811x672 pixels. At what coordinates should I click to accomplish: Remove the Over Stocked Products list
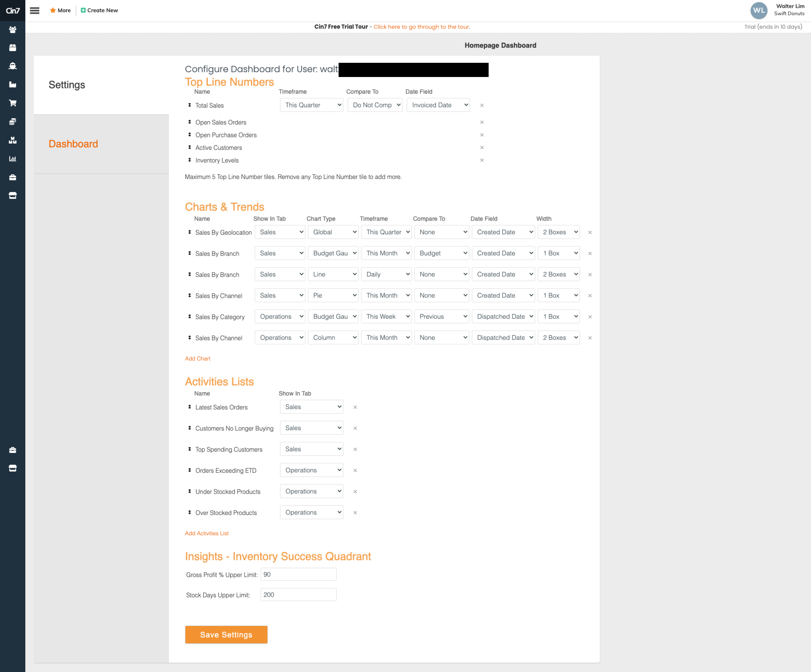355,513
